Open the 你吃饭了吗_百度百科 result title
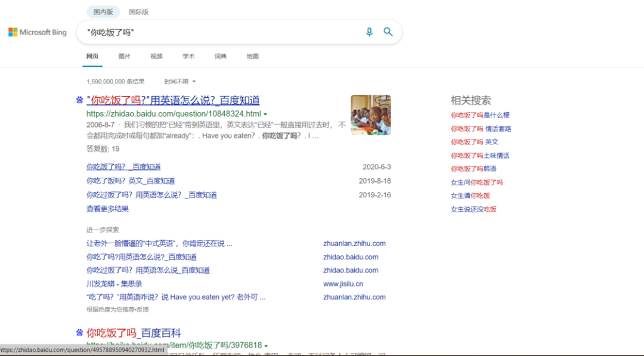The height and width of the screenshot is (356, 644). 134,333
